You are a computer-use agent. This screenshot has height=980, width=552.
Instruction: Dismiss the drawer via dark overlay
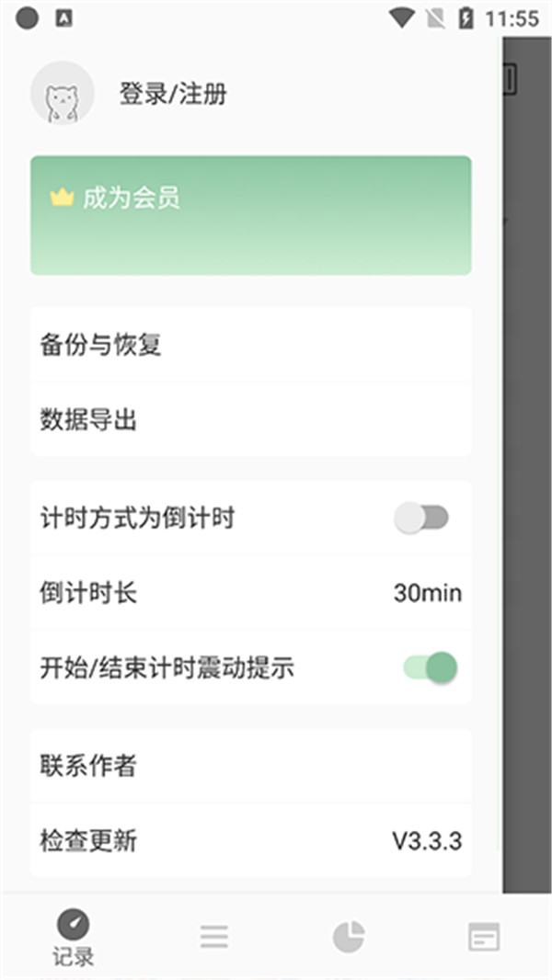pos(527,464)
